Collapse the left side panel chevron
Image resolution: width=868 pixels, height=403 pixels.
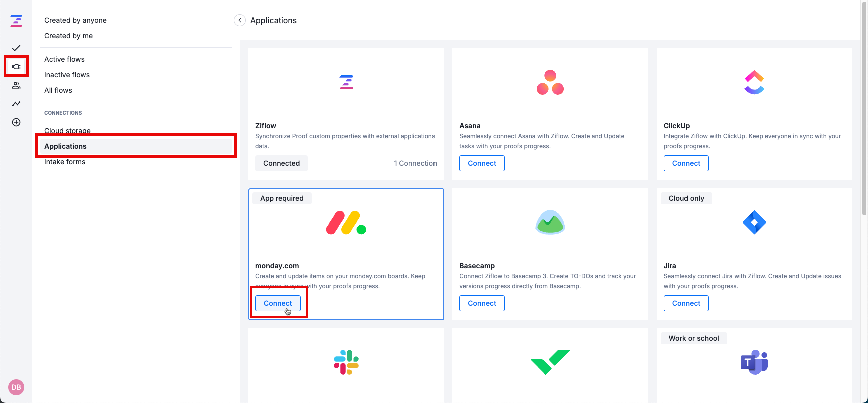coord(240,20)
